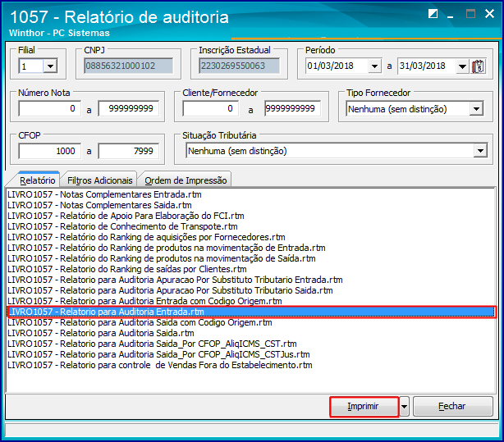
Task: Focus the Número Nota end field 999999999
Action: pos(129,108)
